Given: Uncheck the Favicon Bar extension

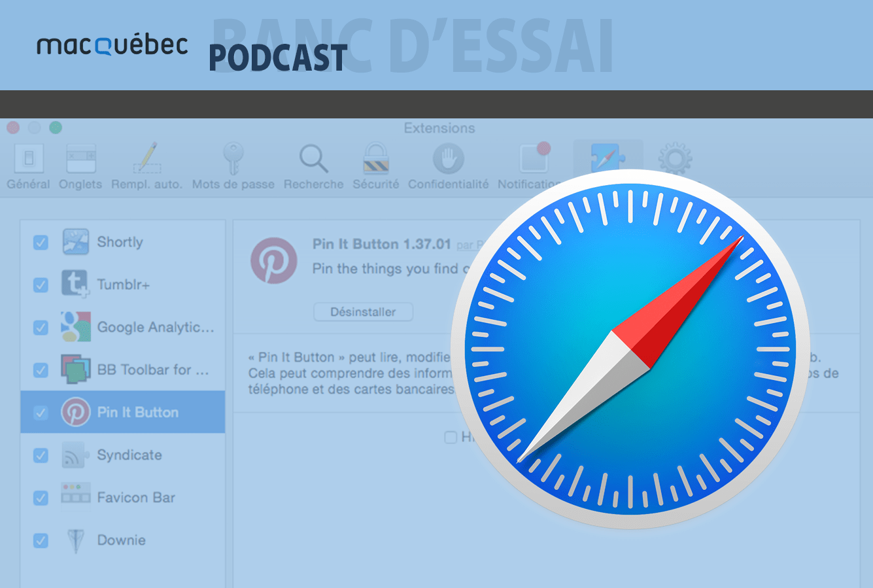Looking at the screenshot, I should coord(41,498).
